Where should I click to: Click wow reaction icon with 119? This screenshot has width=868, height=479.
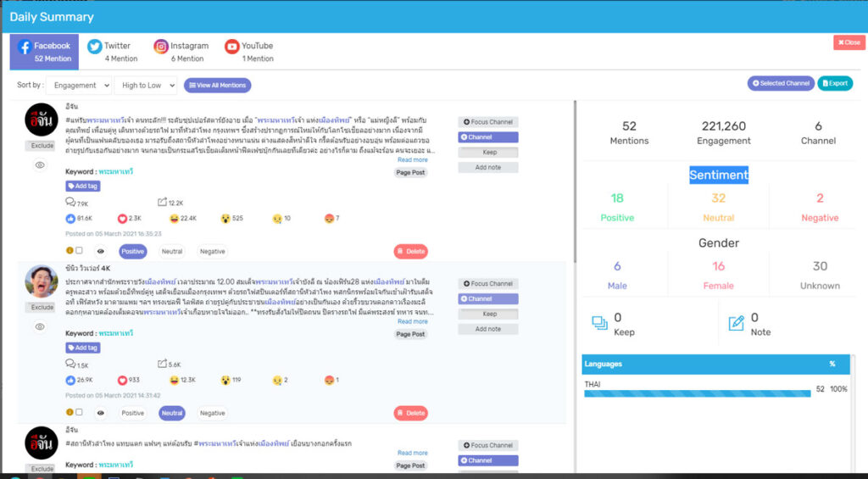pyautogui.click(x=225, y=381)
